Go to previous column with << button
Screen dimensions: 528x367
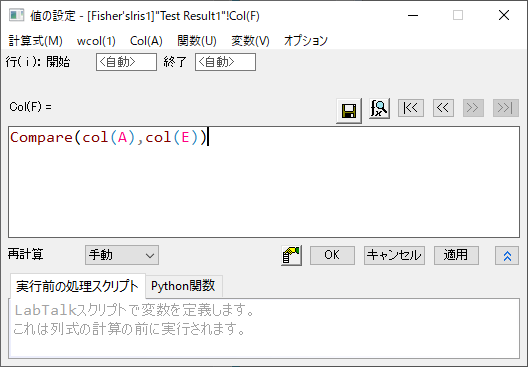coord(443,108)
